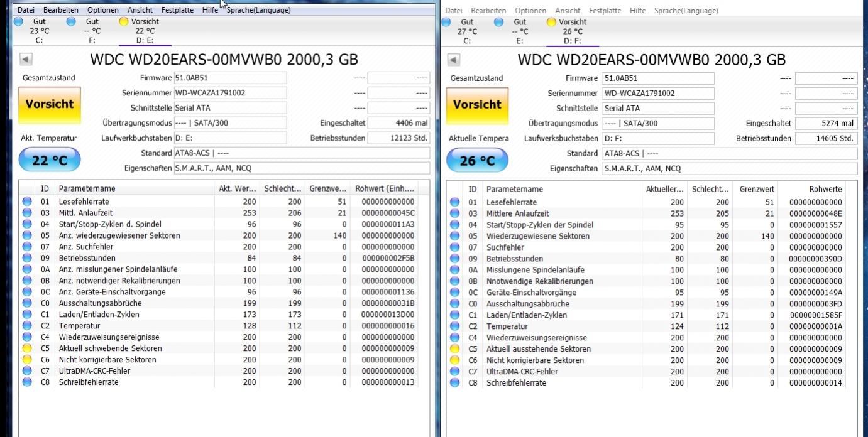The image size is (868, 437).
Task: Click the Rohwerte column header
Action: click(x=811, y=189)
